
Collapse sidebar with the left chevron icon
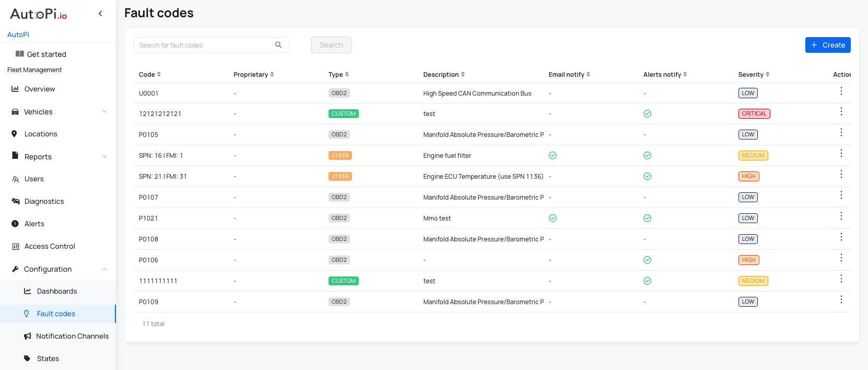click(x=100, y=14)
